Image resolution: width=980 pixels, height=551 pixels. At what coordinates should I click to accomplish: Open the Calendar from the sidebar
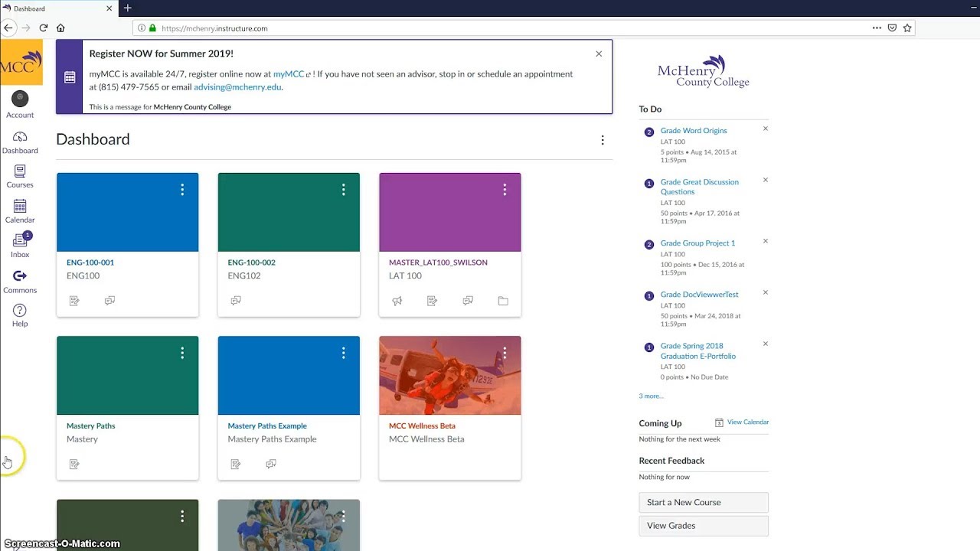20,211
